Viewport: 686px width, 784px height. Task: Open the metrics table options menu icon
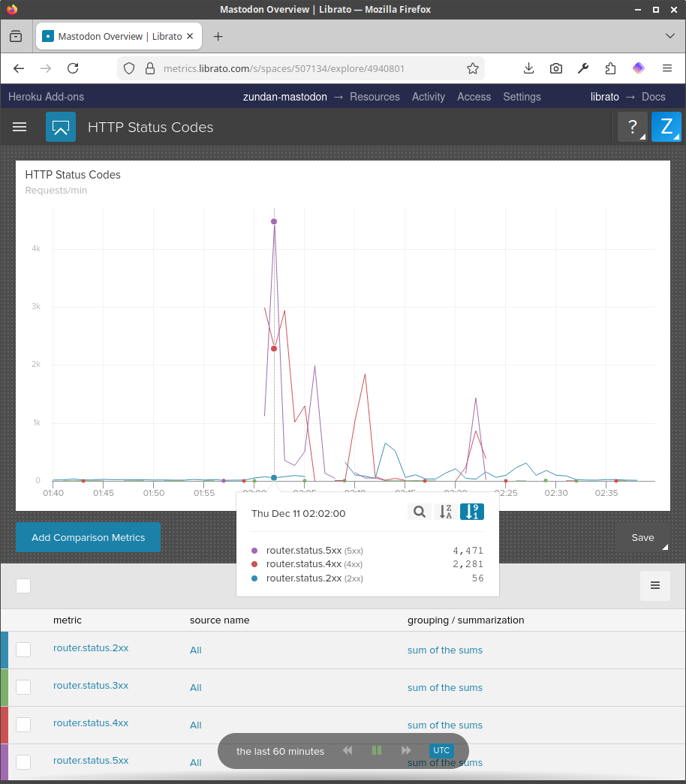[655, 585]
